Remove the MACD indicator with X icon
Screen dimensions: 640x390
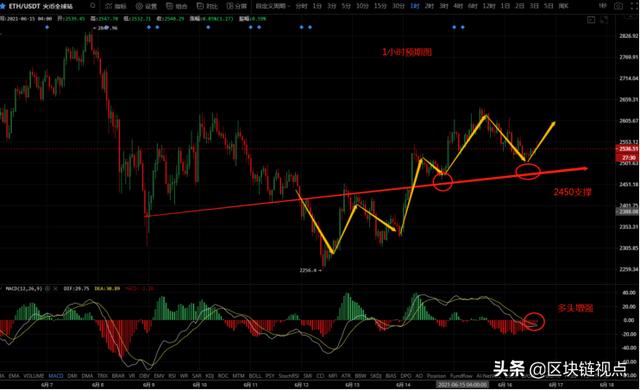pos(56,288)
